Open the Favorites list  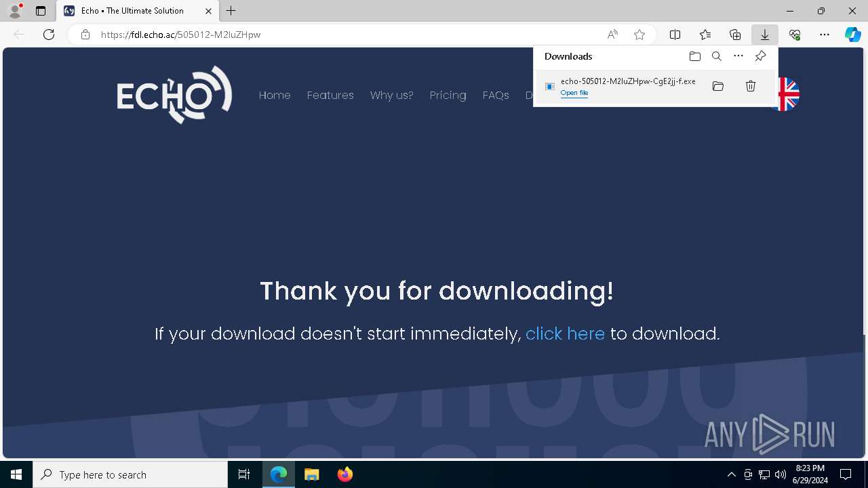pos(705,35)
